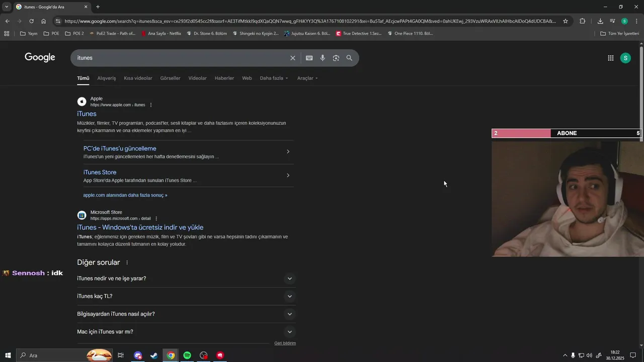The image size is (644, 362).
Task: Open the volume control in system tray
Action: pos(589,355)
